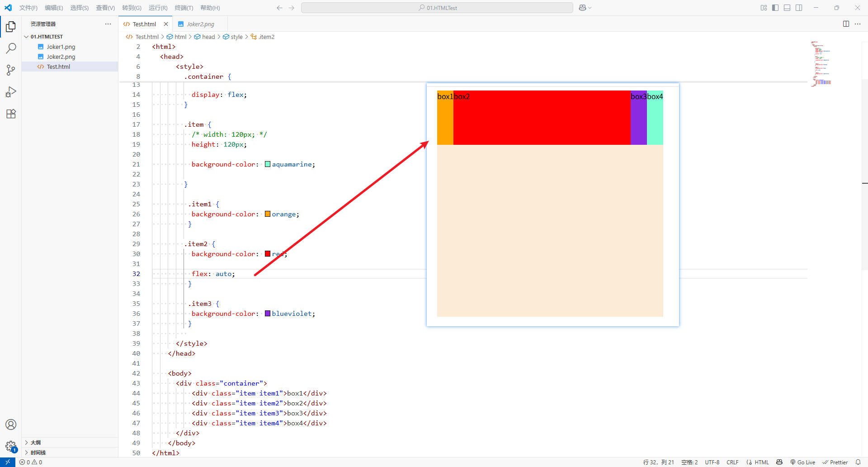Viewport: 868px width, 467px height.
Task: Open the 查看(V) menu
Action: coord(105,8)
